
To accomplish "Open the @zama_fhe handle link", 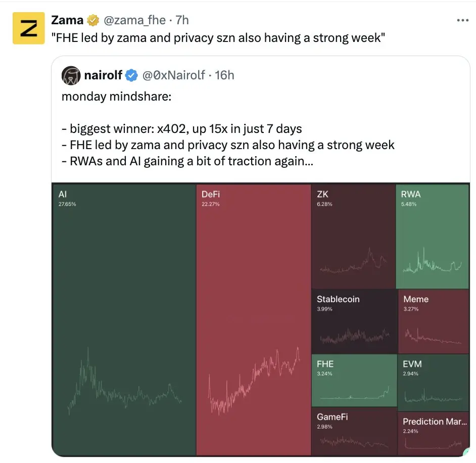I will point(135,20).
